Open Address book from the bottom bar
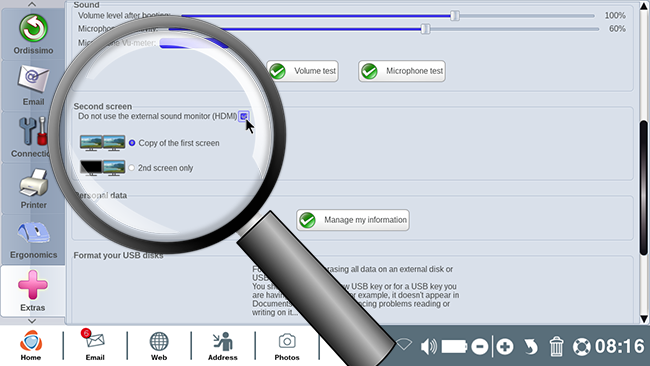This screenshot has height=366, width=650. coord(223,346)
